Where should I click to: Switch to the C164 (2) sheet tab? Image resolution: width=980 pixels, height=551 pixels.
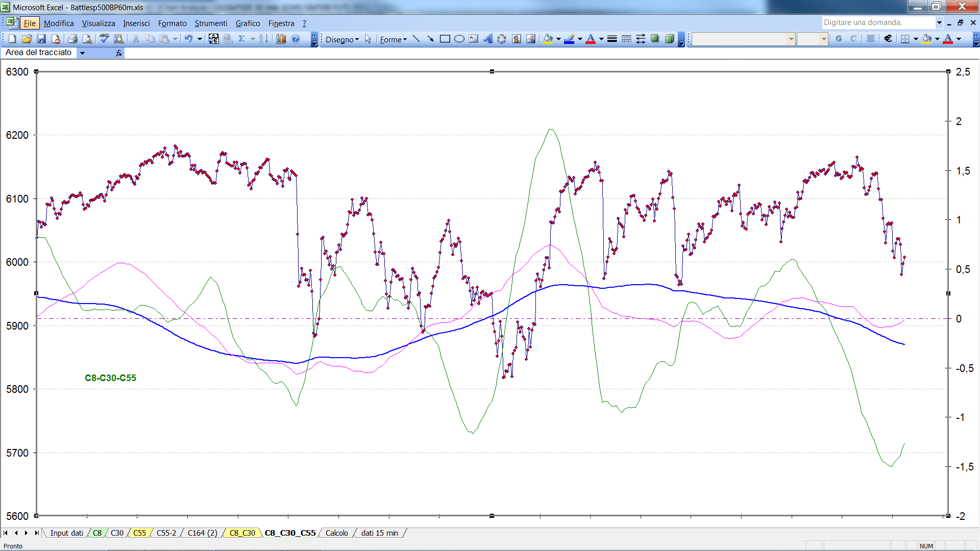click(x=202, y=533)
